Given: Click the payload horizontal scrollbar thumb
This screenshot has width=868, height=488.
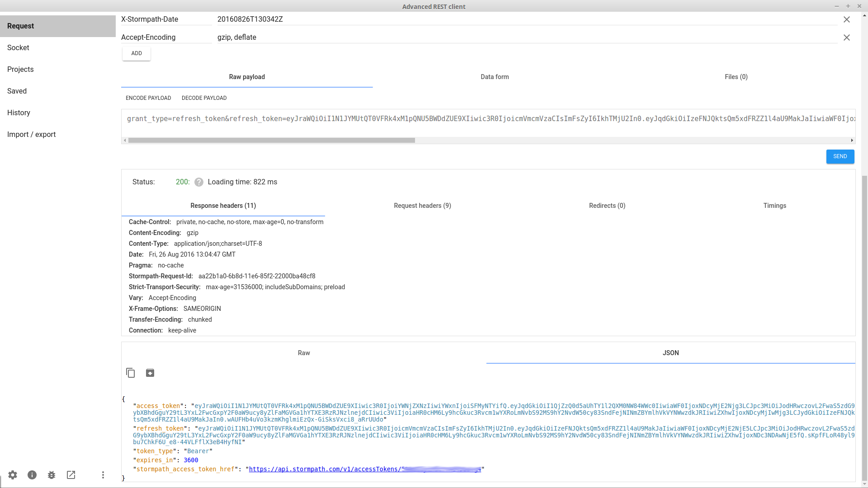Looking at the screenshot, I should 272,141.
